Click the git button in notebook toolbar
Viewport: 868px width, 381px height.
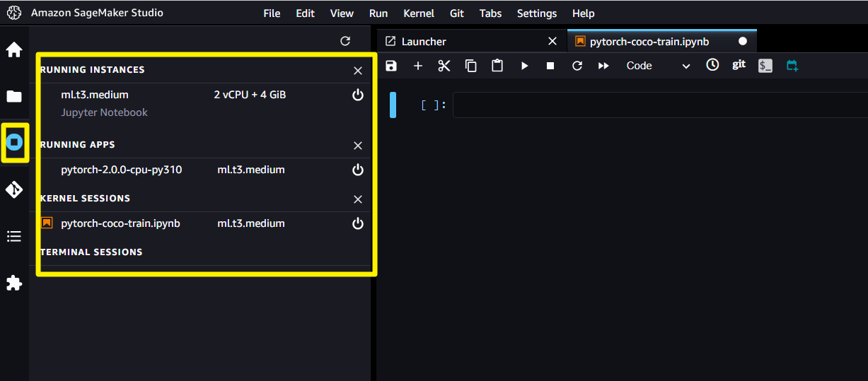739,64
